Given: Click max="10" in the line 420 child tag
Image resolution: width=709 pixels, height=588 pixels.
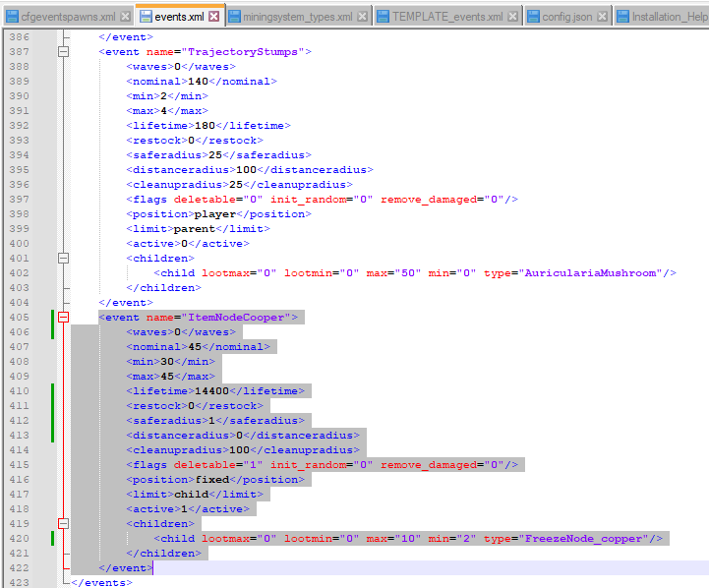Looking at the screenshot, I should tap(393, 539).
